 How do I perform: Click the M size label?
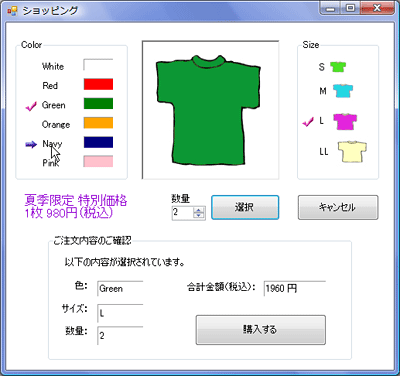click(x=323, y=91)
